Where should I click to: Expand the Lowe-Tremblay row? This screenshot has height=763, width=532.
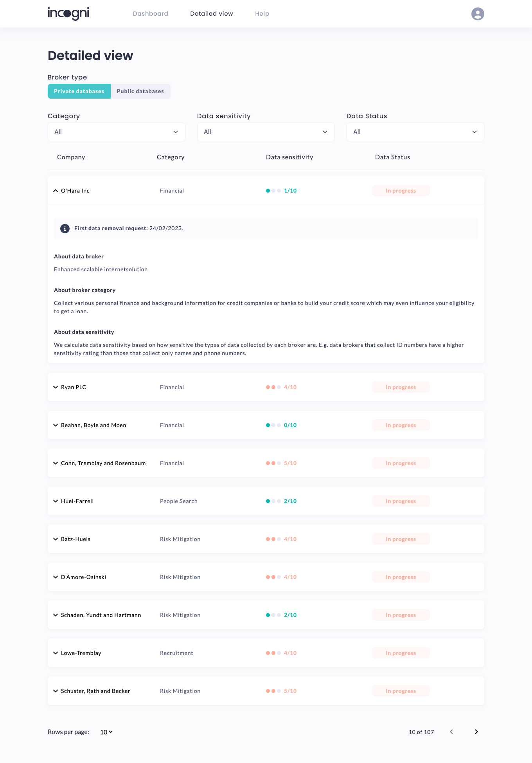click(x=56, y=653)
